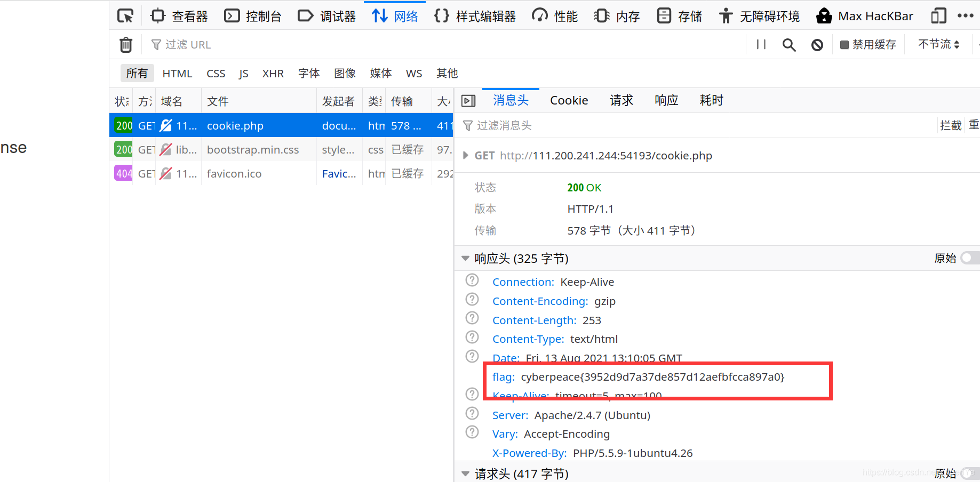
Task: Click help icon beside Vary header
Action: tap(472, 432)
